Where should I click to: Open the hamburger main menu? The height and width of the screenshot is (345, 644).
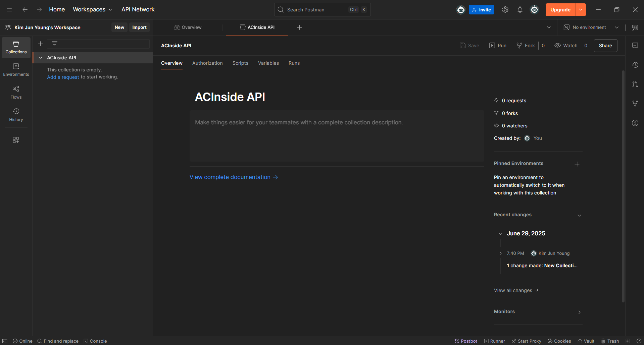click(x=9, y=10)
